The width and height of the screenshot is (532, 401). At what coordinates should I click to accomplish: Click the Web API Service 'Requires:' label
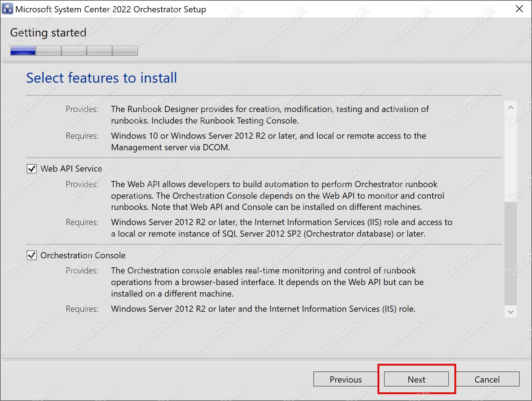[x=82, y=222]
